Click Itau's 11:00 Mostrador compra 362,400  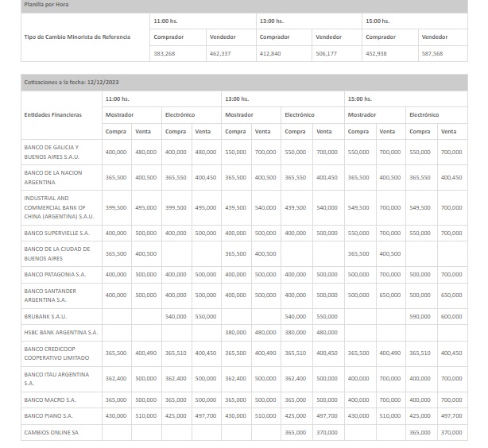click(116, 379)
